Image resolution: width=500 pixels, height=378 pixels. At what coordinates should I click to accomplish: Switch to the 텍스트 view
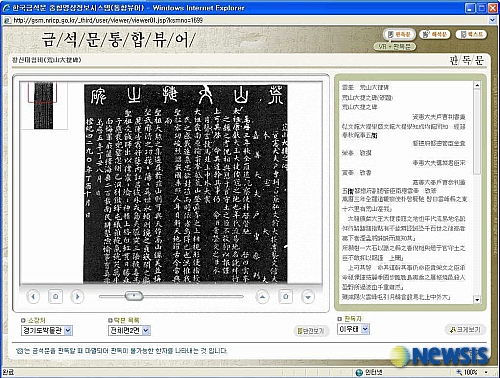point(471,34)
